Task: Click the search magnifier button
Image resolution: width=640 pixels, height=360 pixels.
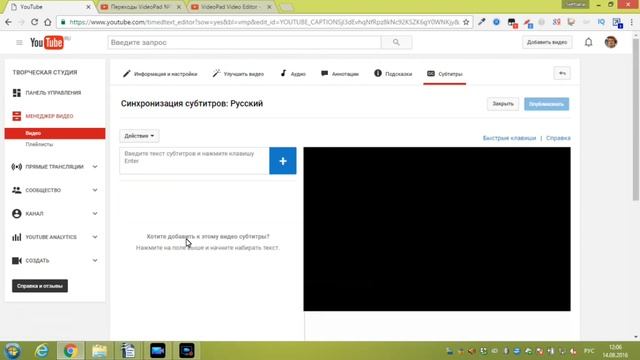Action: click(x=396, y=42)
